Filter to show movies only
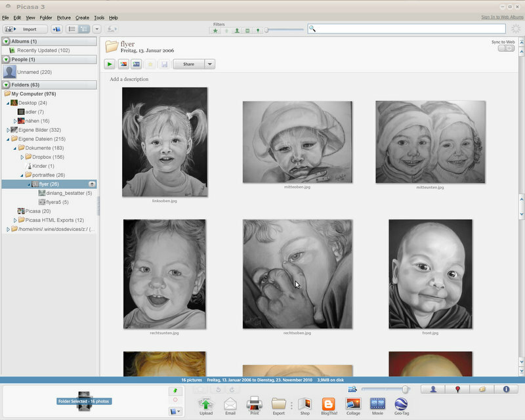 (x=247, y=30)
